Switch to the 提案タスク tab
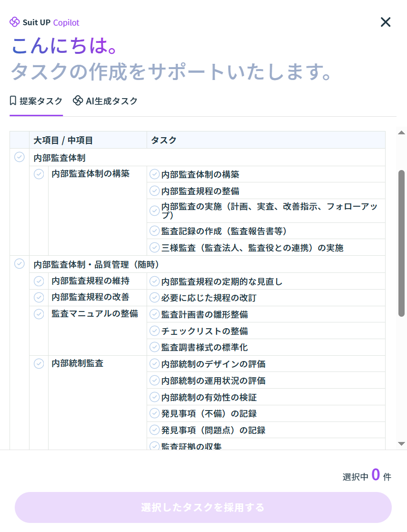Screen dimensions: 407x532 [x=36, y=101]
